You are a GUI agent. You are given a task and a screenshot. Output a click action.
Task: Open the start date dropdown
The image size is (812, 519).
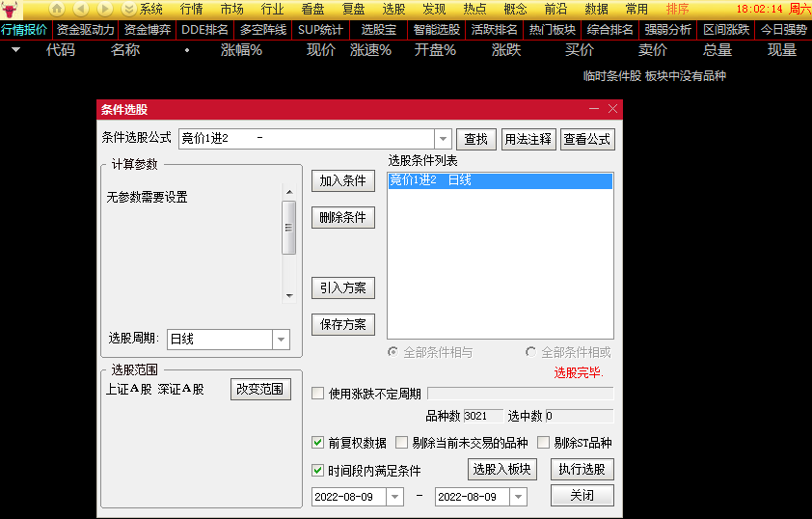pyautogui.click(x=394, y=497)
